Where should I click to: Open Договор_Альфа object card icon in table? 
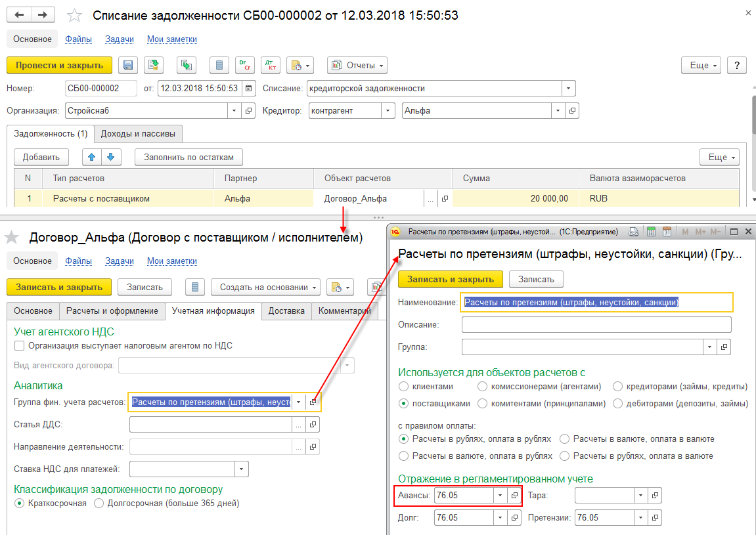pyautogui.click(x=445, y=199)
